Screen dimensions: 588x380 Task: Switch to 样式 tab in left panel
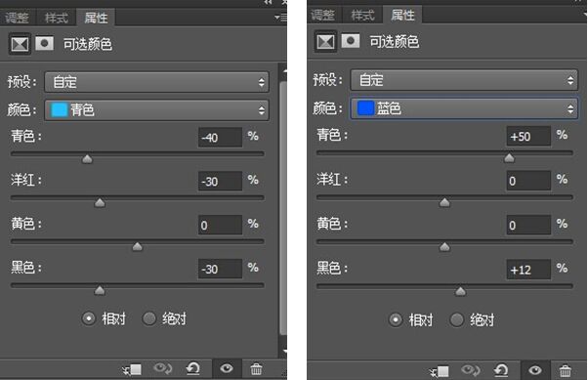57,18
